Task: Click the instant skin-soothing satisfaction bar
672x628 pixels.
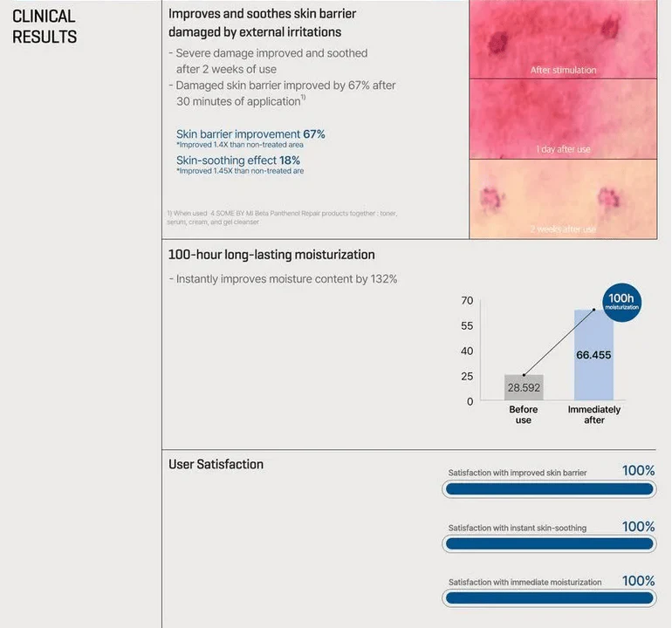Action: [549, 544]
